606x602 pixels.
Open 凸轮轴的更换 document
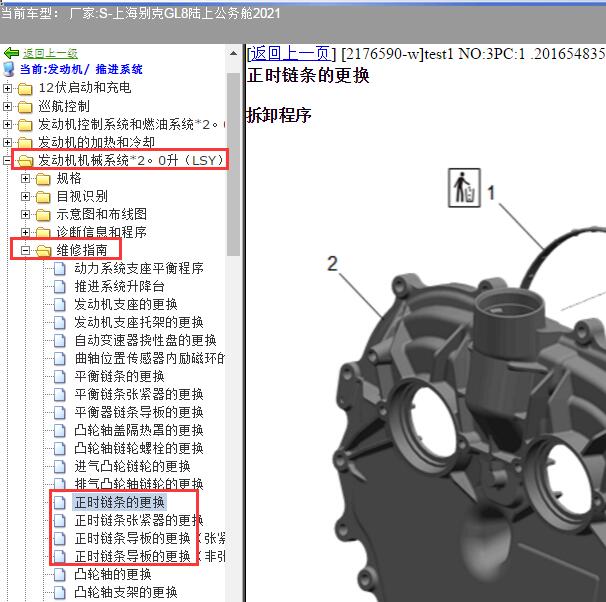113,575
